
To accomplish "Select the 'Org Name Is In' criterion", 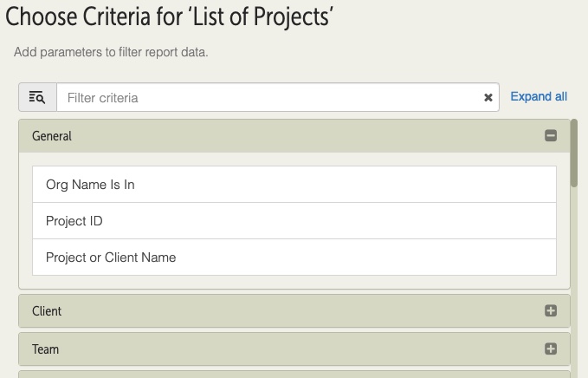I will [x=294, y=185].
